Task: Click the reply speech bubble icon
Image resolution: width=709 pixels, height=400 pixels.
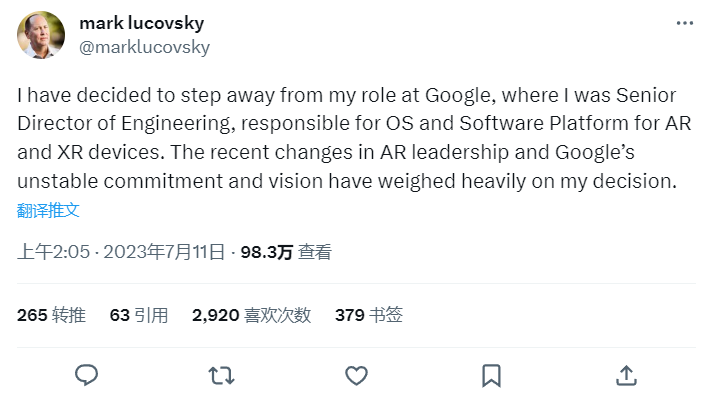Action: click(87, 375)
